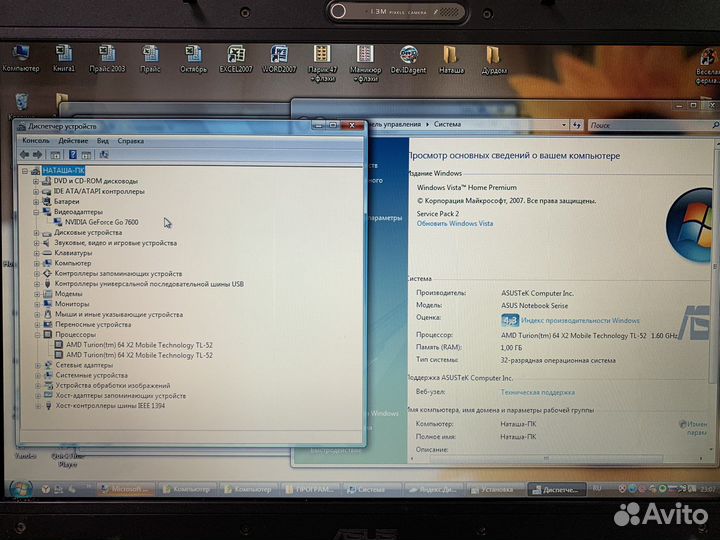Click the Forward arrow in Device Manager toolbar
Viewport: 720px width, 540px height.
[38, 155]
